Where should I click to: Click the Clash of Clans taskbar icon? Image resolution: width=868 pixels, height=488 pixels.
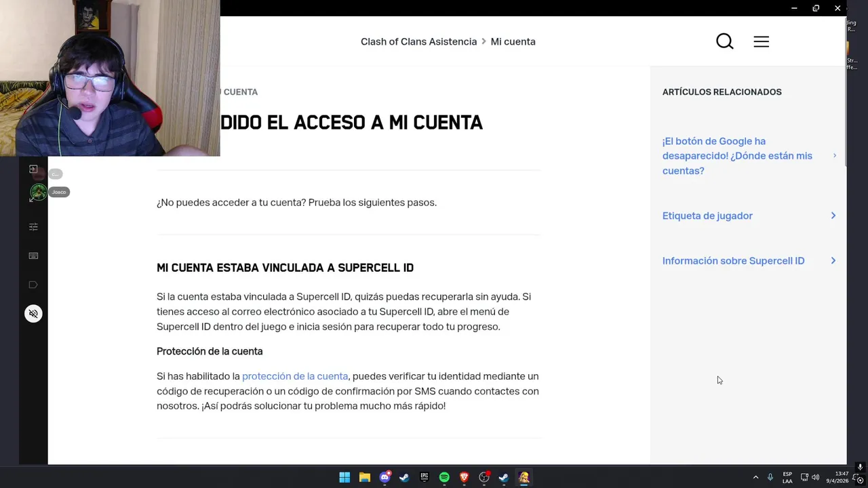click(524, 477)
